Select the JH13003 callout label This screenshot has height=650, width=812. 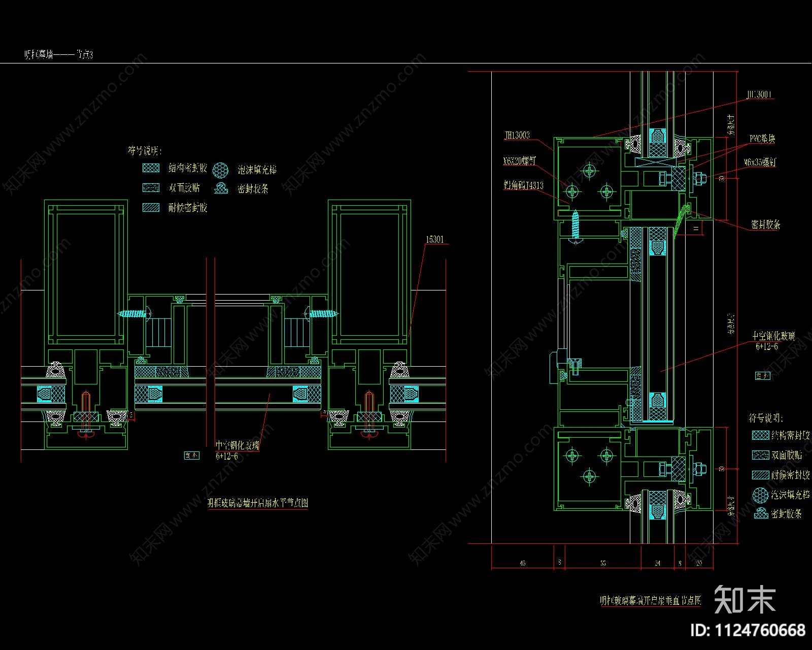click(x=517, y=135)
